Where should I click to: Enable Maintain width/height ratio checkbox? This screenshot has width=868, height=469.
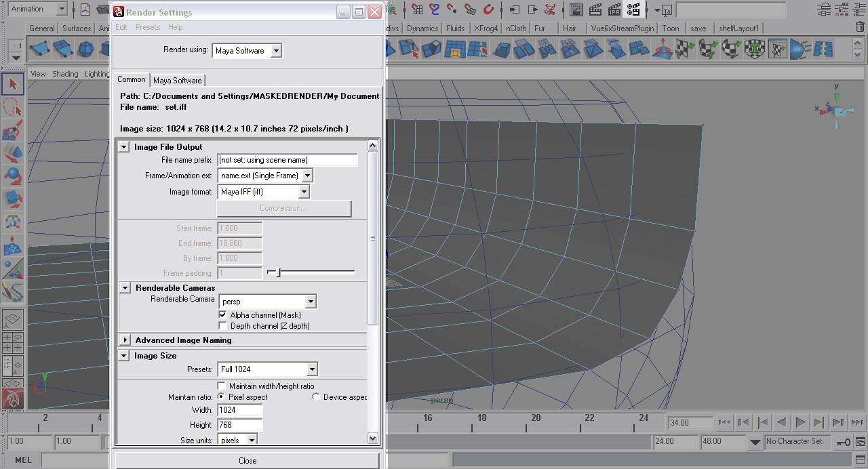[221, 386]
